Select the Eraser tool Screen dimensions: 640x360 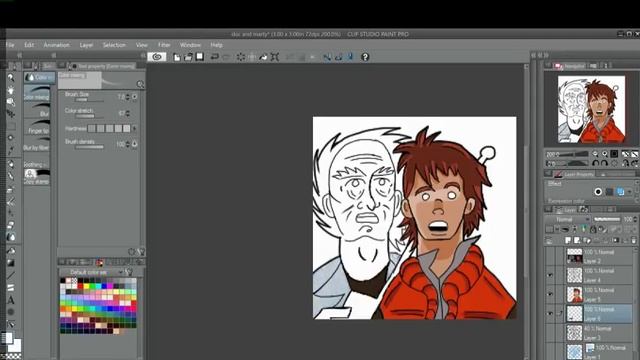click(11, 225)
